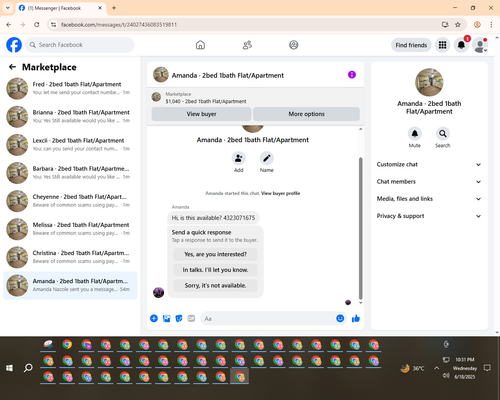Image resolution: width=500 pixels, height=400 pixels.
Task: Open Barbara conversation in list
Action: (70, 173)
